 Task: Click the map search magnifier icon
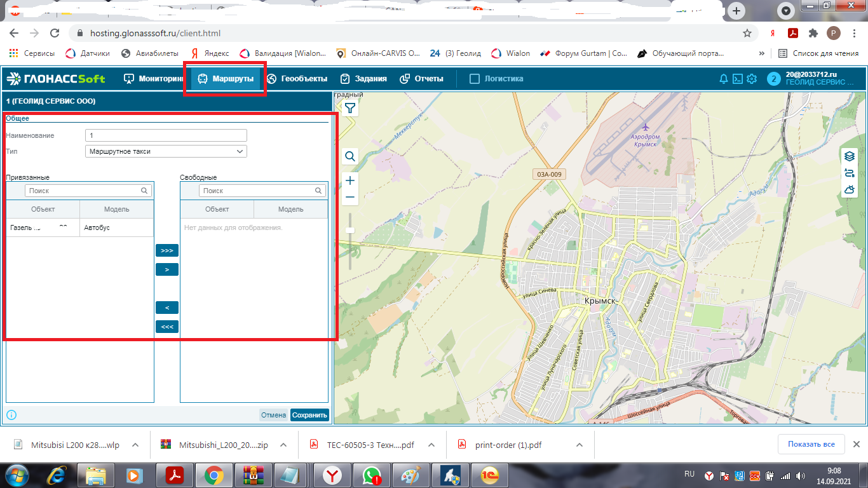pyautogui.click(x=350, y=156)
